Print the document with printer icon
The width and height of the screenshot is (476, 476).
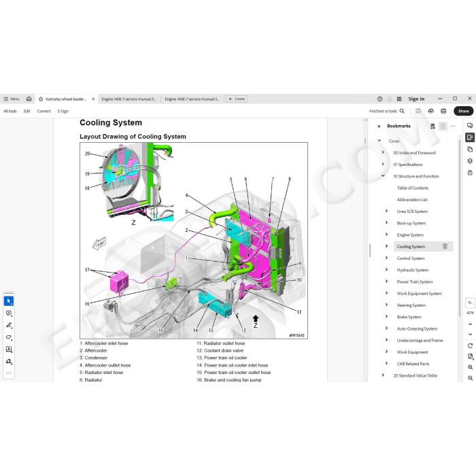tap(443, 111)
